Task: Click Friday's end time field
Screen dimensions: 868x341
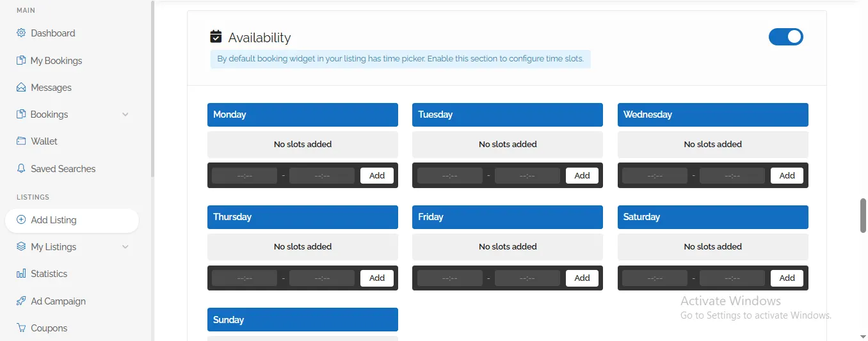Action: point(527,278)
